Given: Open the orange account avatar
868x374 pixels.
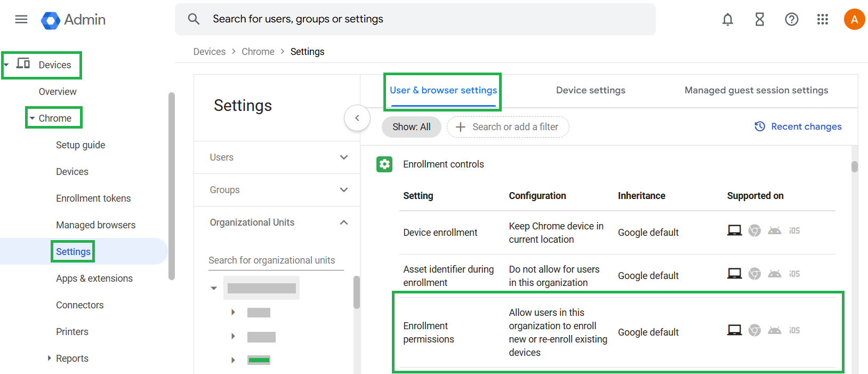Looking at the screenshot, I should click(854, 20).
